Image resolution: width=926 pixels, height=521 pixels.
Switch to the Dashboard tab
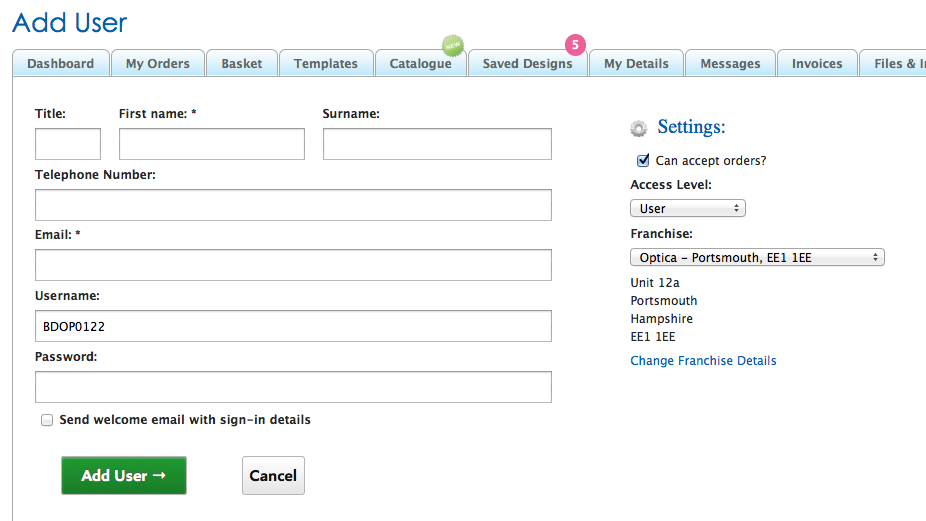[60, 63]
